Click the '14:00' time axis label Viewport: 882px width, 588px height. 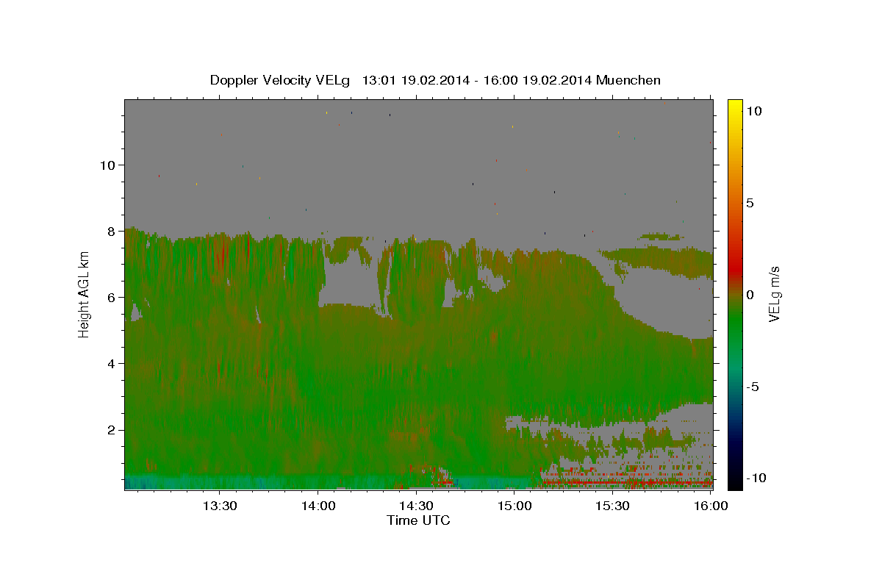pyautogui.click(x=318, y=506)
